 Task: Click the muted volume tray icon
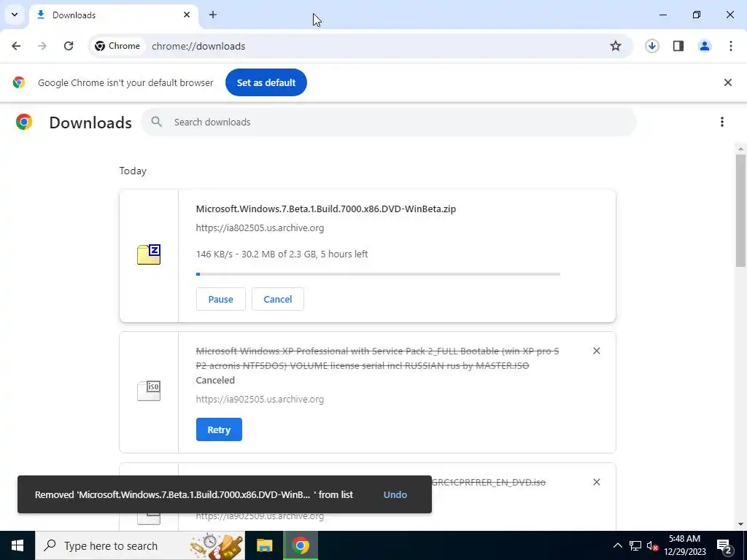[x=652, y=545]
